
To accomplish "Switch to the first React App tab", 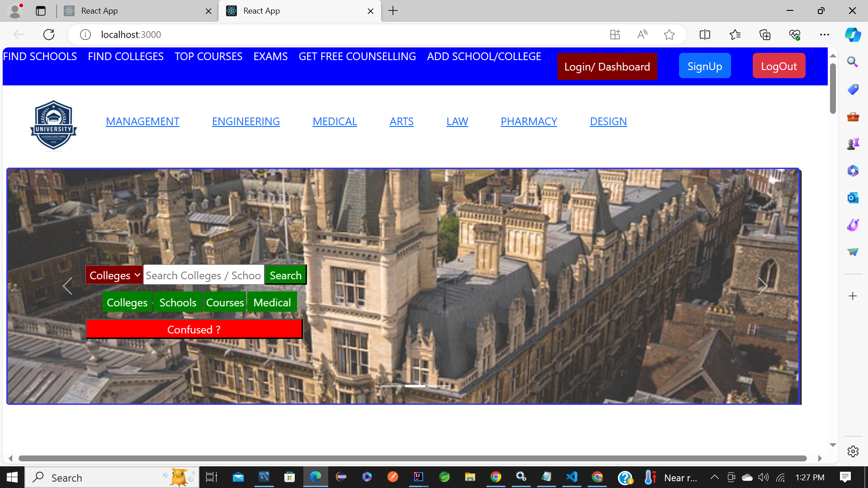I will click(x=136, y=11).
